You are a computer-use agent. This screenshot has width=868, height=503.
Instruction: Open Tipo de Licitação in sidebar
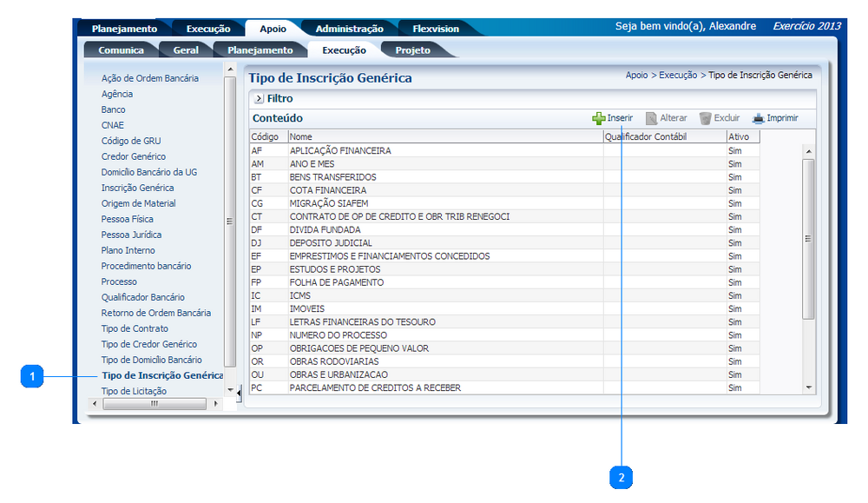click(135, 391)
